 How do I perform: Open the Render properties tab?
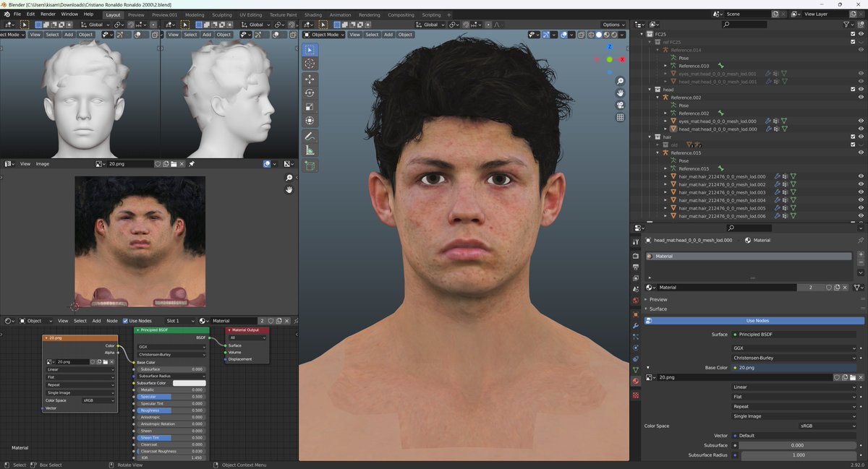click(x=636, y=256)
